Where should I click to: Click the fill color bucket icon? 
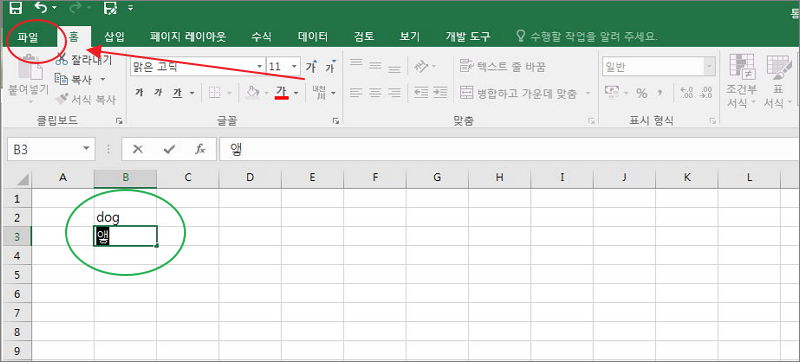pos(253,93)
